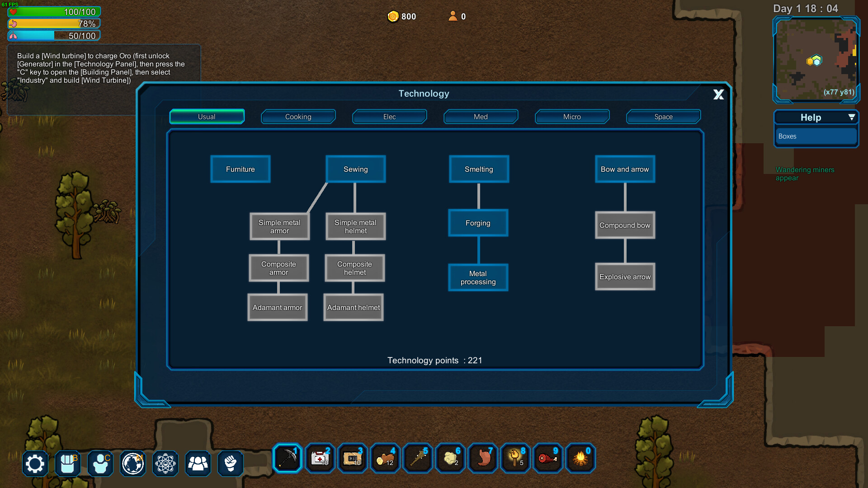Select the Forging technology node
868x488 pixels.
point(478,223)
